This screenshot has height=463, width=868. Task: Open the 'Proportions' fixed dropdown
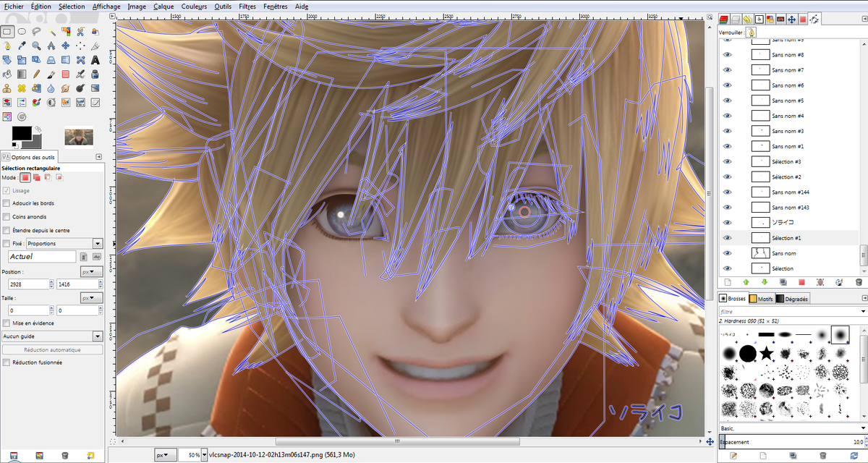pos(64,244)
